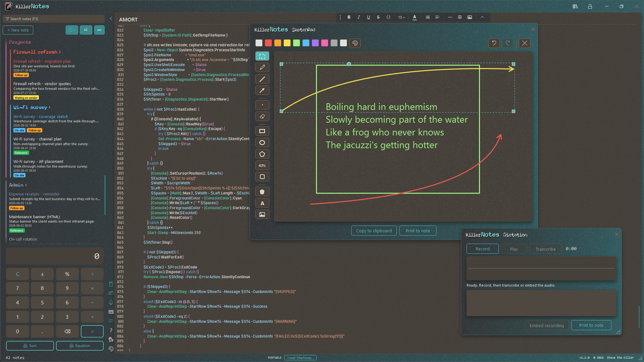Toggle sort by date button

point(72,30)
